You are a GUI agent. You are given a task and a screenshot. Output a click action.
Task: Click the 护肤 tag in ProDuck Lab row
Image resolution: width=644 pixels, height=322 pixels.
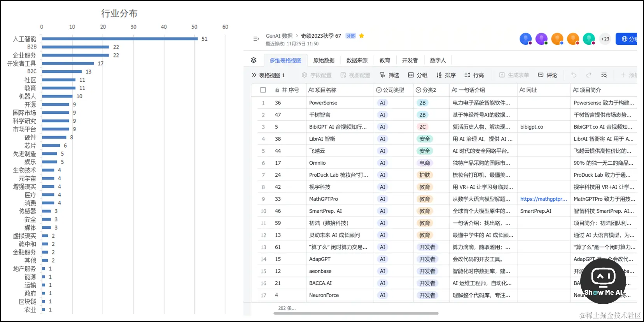click(x=425, y=175)
